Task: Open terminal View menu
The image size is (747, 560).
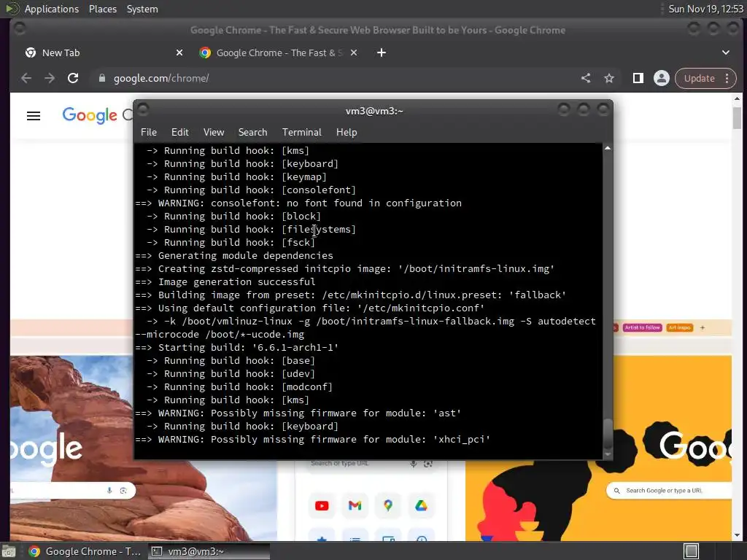Action: click(214, 133)
